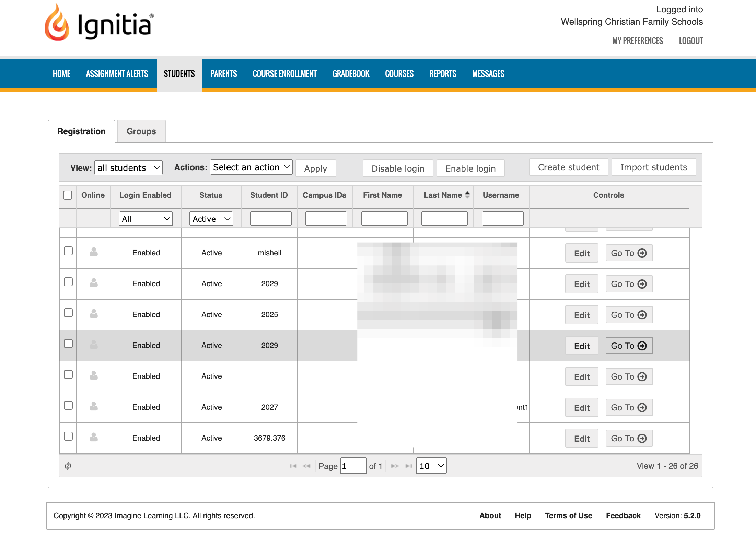Check the student 2027 row checkbox
The image size is (756, 558).
pos(68,405)
